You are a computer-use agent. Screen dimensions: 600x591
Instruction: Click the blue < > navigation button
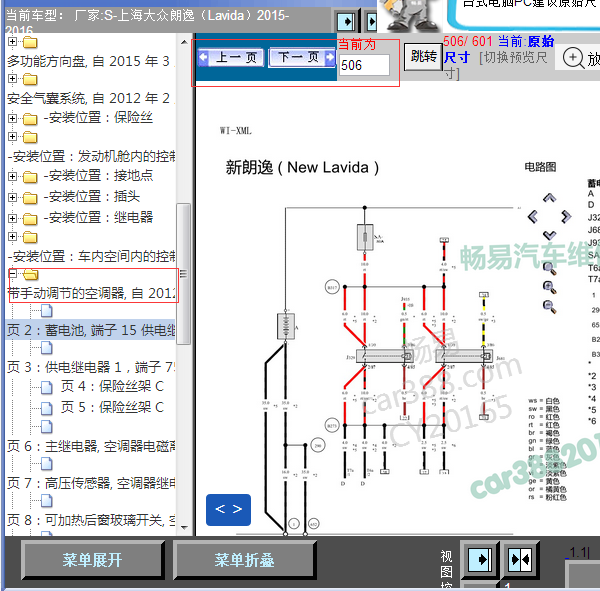click(x=228, y=509)
